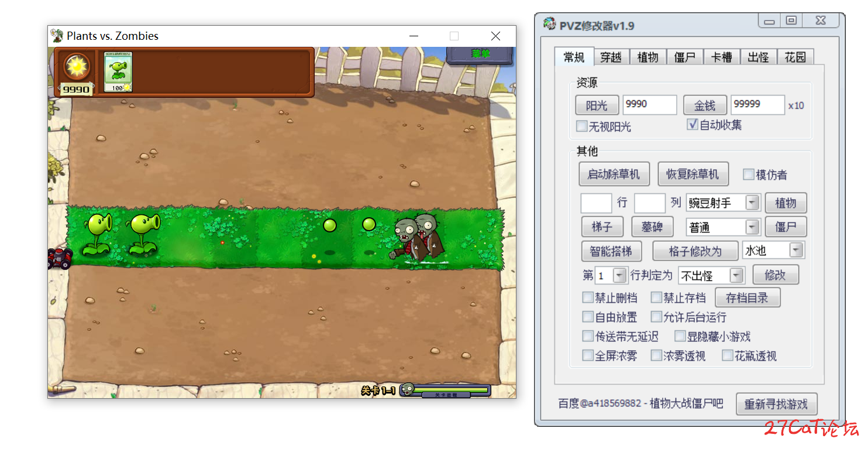Click the 恢复除草机 button
The height and width of the screenshot is (452, 868).
point(693,174)
